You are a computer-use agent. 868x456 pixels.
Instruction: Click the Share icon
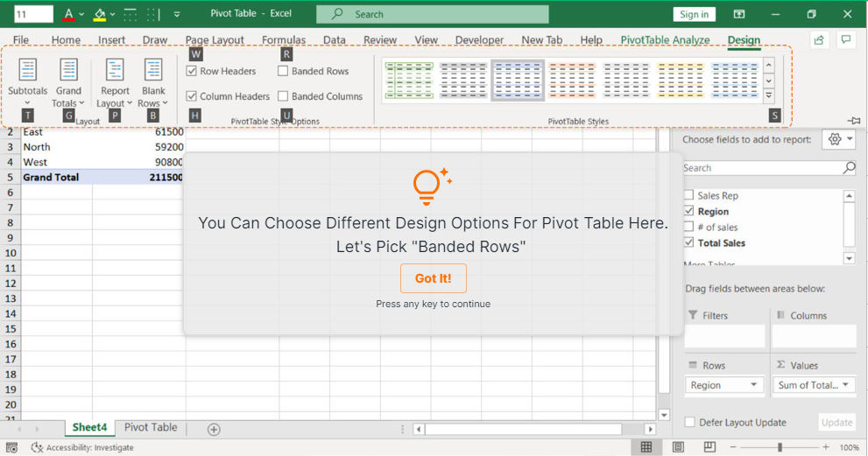click(819, 39)
